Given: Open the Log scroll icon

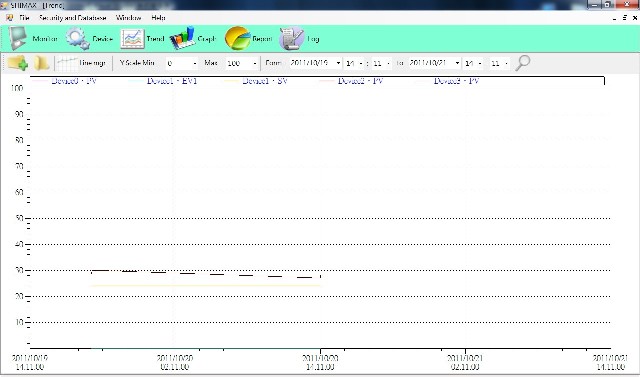Looking at the screenshot, I should (291, 38).
